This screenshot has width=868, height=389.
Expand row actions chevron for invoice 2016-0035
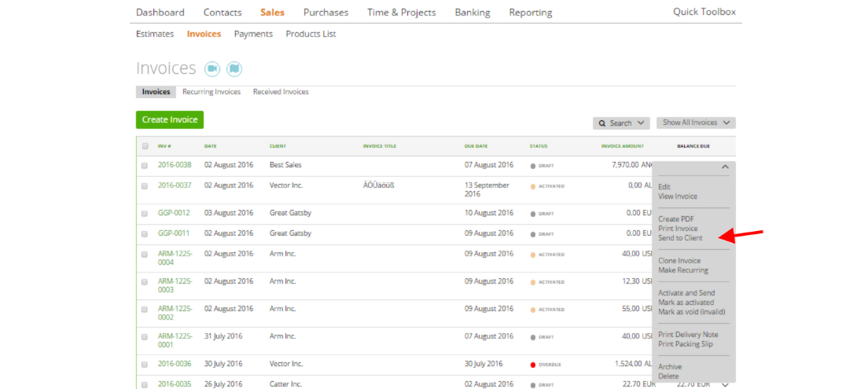tap(726, 385)
